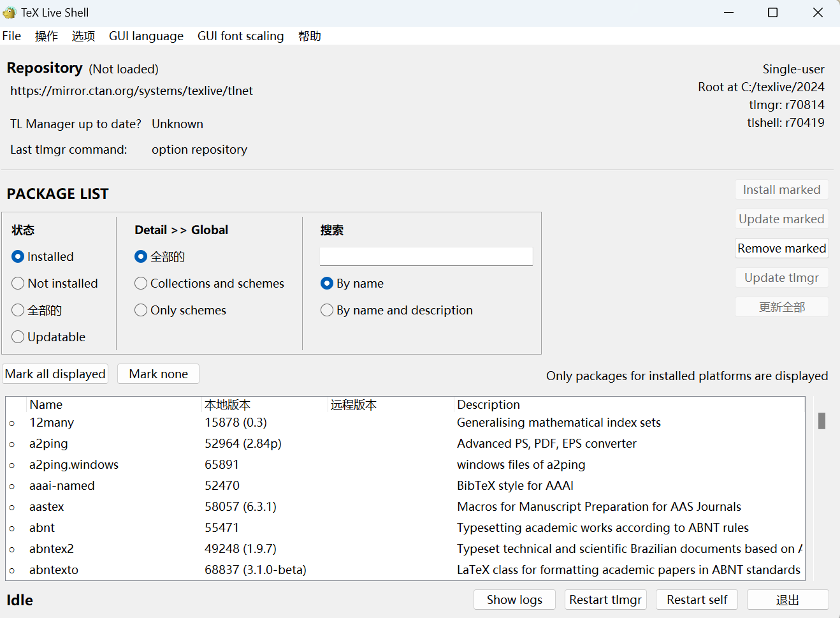Mark the aaai-named package circle

[x=12, y=486]
